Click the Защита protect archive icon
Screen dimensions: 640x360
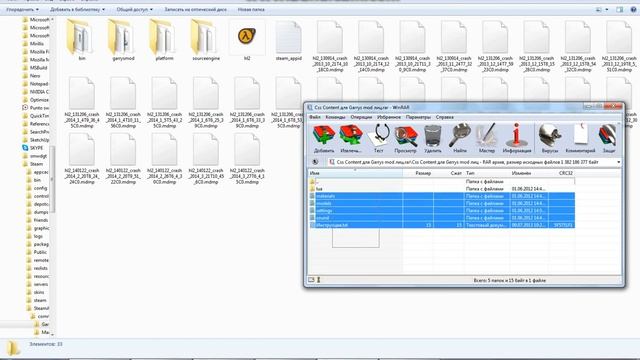click(x=609, y=139)
